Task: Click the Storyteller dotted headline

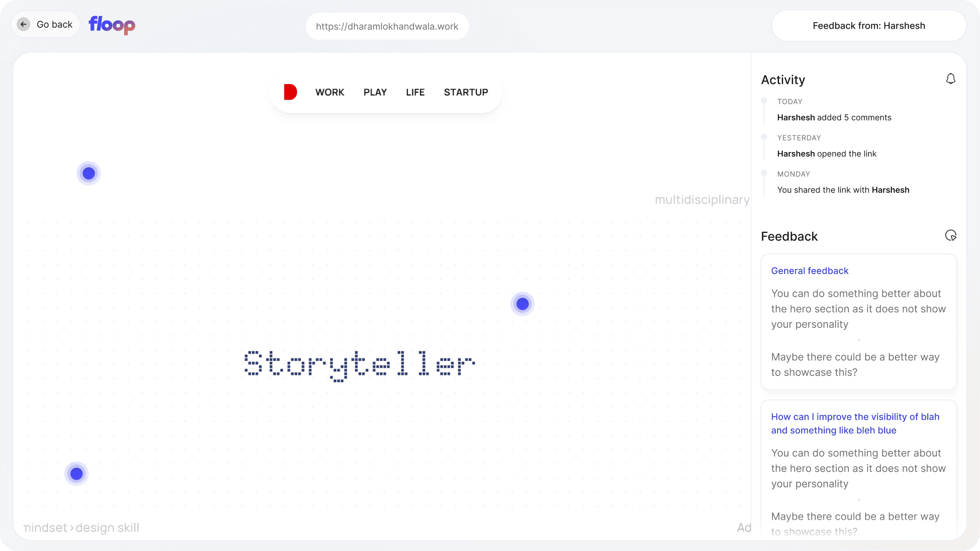Action: (x=359, y=364)
